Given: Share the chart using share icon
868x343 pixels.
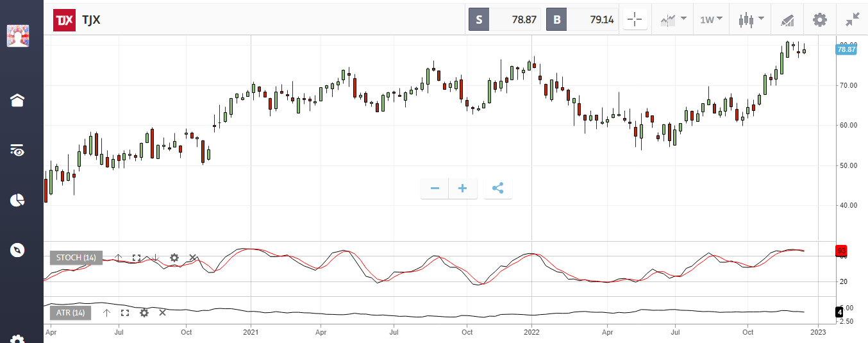Looking at the screenshot, I should coord(498,188).
